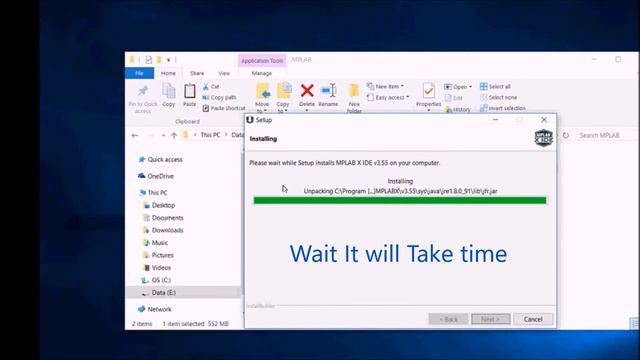Click the MPLAB X IDE logo in Setup
The width and height of the screenshot is (640, 360).
544,138
